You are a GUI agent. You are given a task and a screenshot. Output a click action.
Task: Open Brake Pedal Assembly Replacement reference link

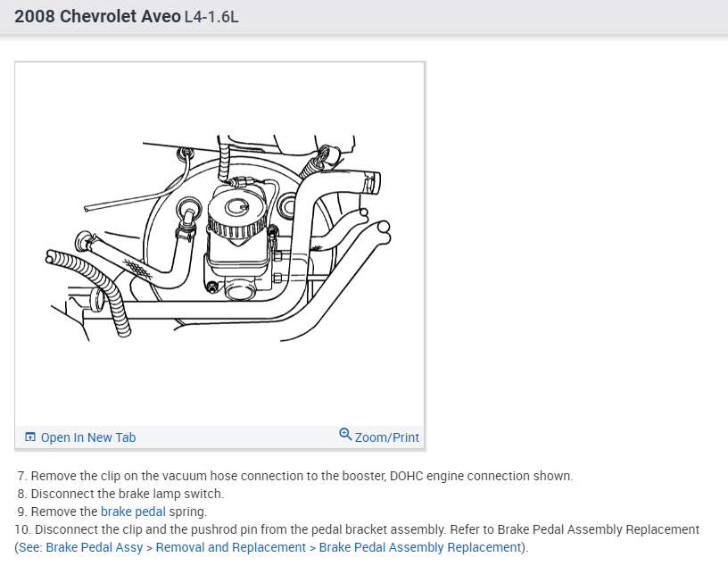tap(269, 547)
